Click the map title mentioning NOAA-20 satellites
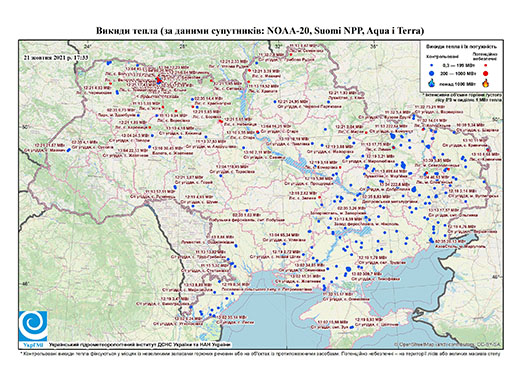Viewport: 520px width, 368px height. [x=260, y=31]
